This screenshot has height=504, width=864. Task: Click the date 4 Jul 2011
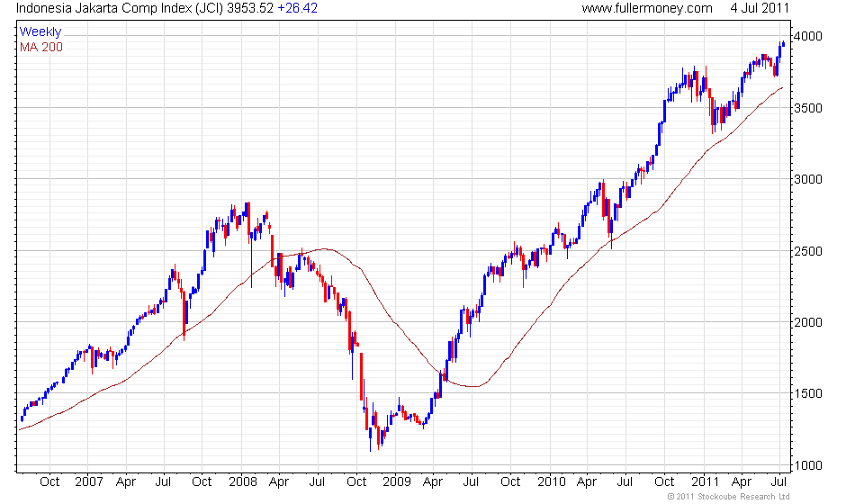tap(760, 8)
